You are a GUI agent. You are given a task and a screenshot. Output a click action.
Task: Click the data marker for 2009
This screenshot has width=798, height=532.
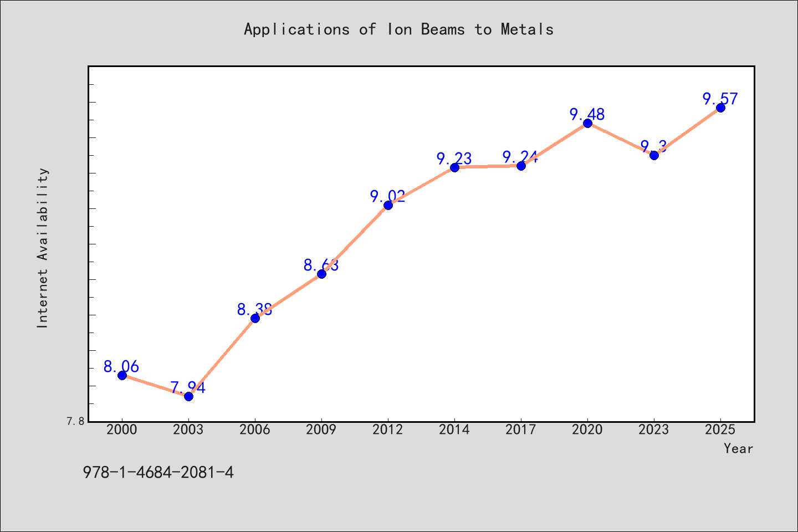pyautogui.click(x=321, y=274)
